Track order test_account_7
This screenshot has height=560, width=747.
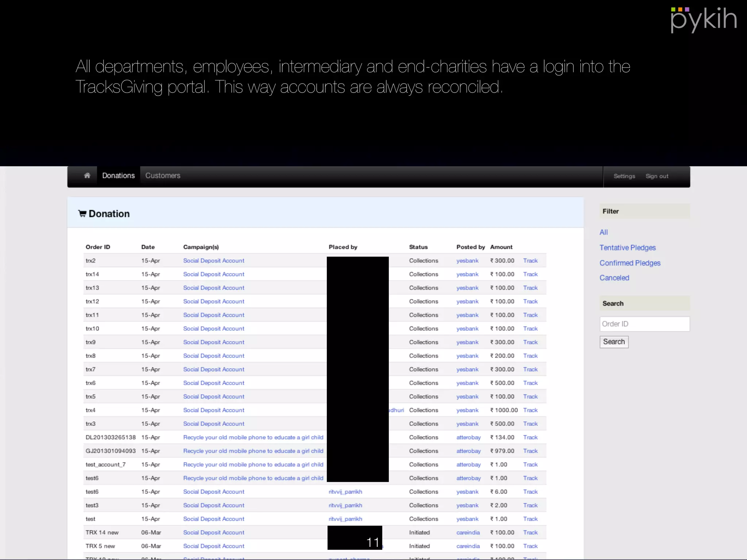coord(530,464)
